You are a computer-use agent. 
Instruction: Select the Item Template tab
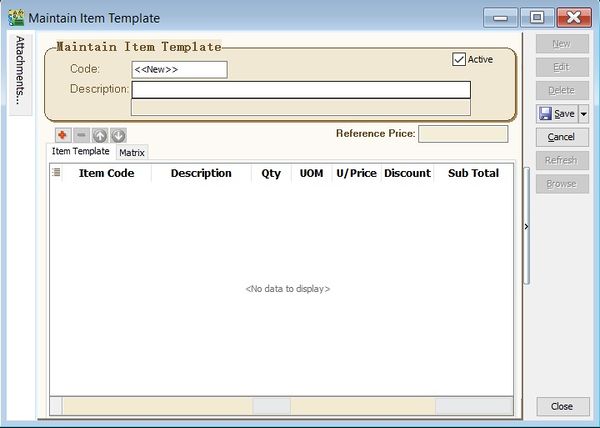pos(81,152)
